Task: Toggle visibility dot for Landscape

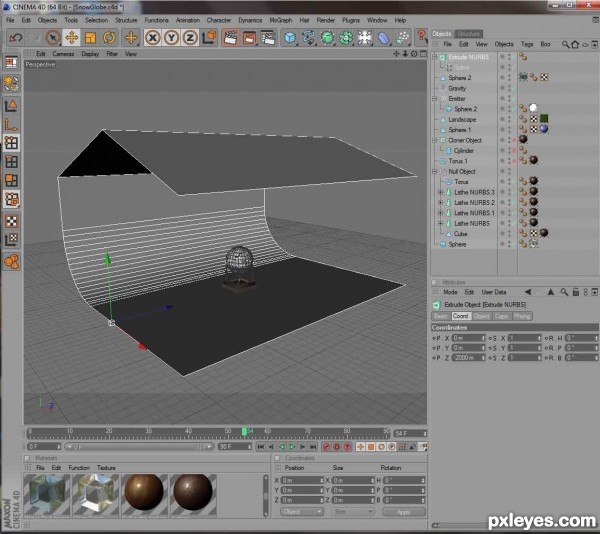Action: [x=509, y=119]
